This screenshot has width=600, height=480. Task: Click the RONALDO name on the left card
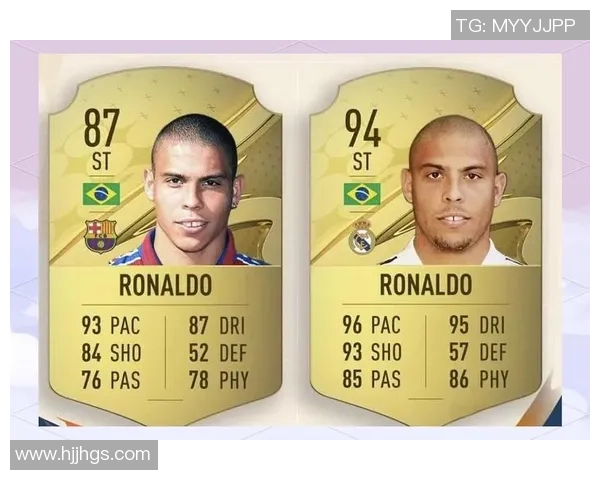165,285
